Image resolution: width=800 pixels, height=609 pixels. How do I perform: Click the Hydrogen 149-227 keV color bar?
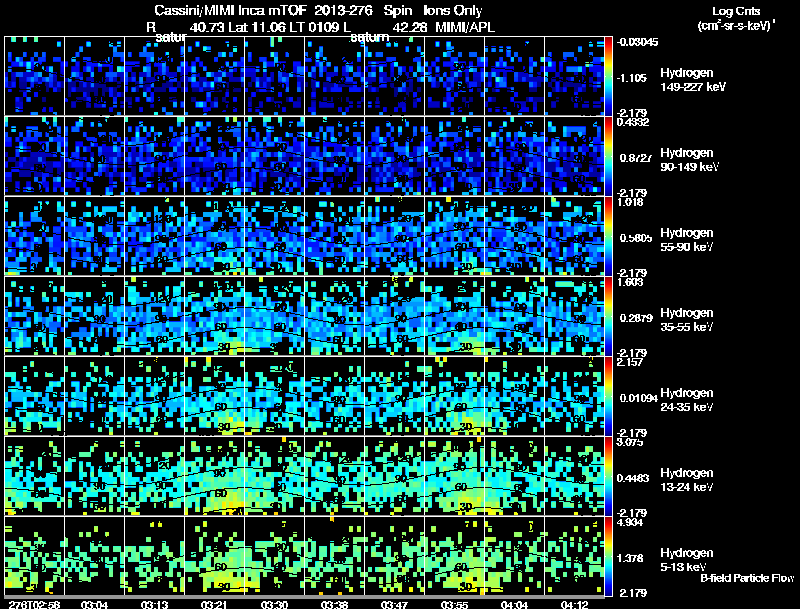point(608,76)
